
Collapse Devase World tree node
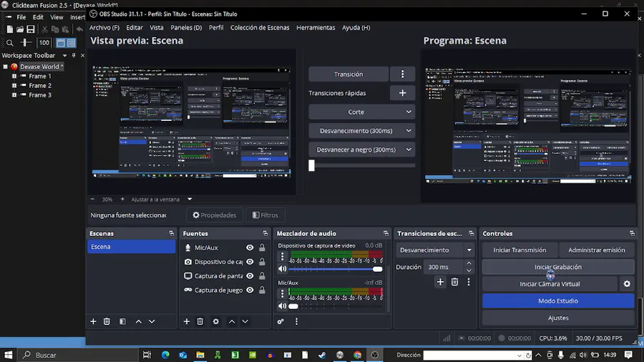point(5,67)
